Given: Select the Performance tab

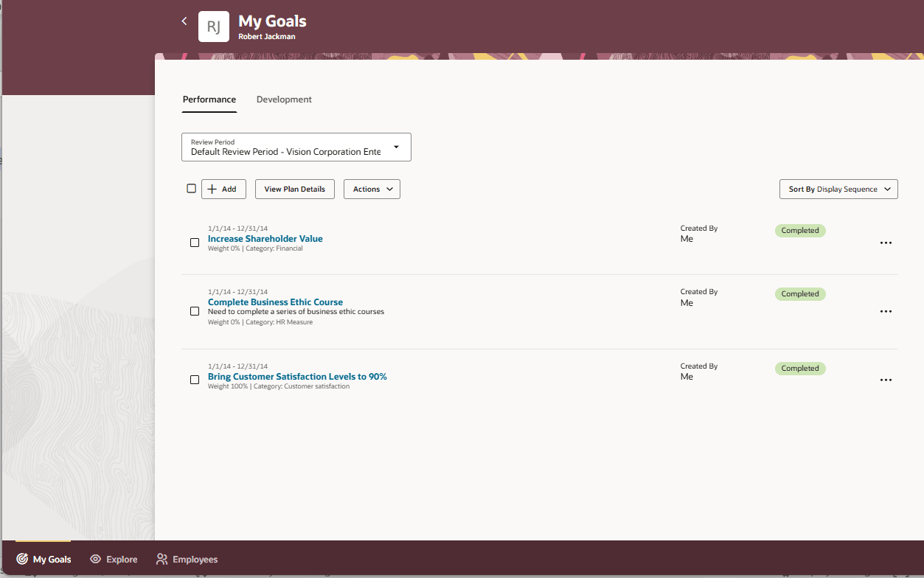Looking at the screenshot, I should point(209,99).
